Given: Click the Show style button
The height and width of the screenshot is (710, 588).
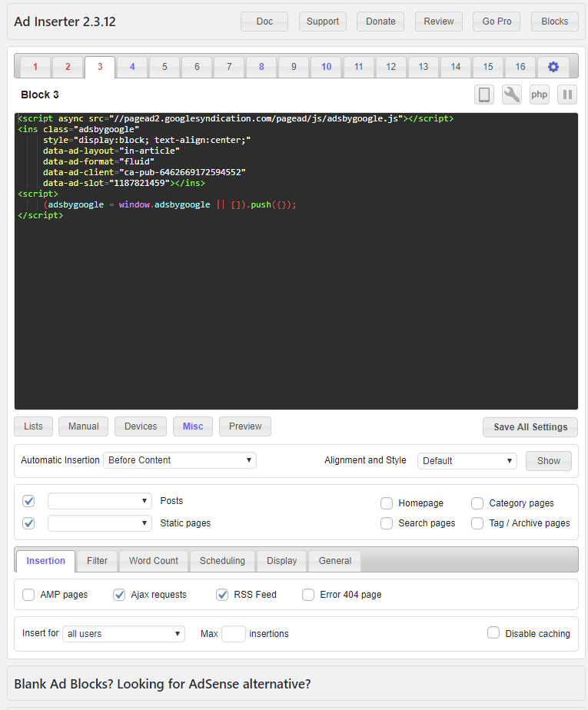Looking at the screenshot, I should click(x=549, y=461).
